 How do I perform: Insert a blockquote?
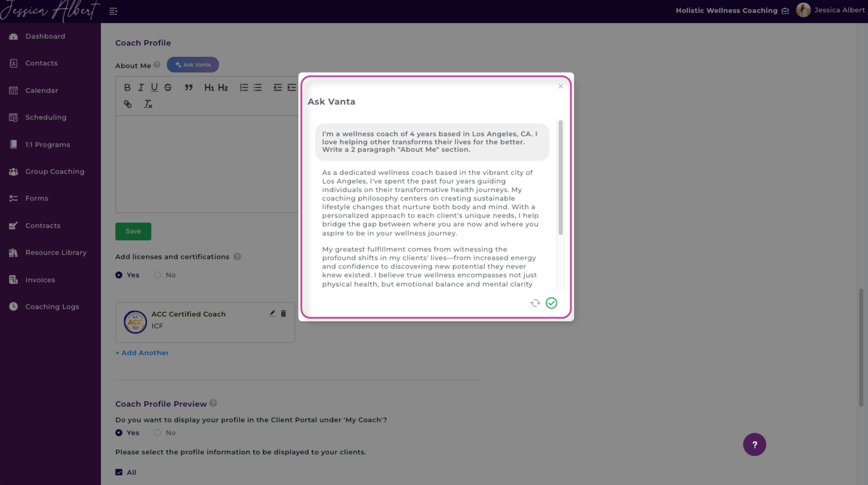point(189,88)
